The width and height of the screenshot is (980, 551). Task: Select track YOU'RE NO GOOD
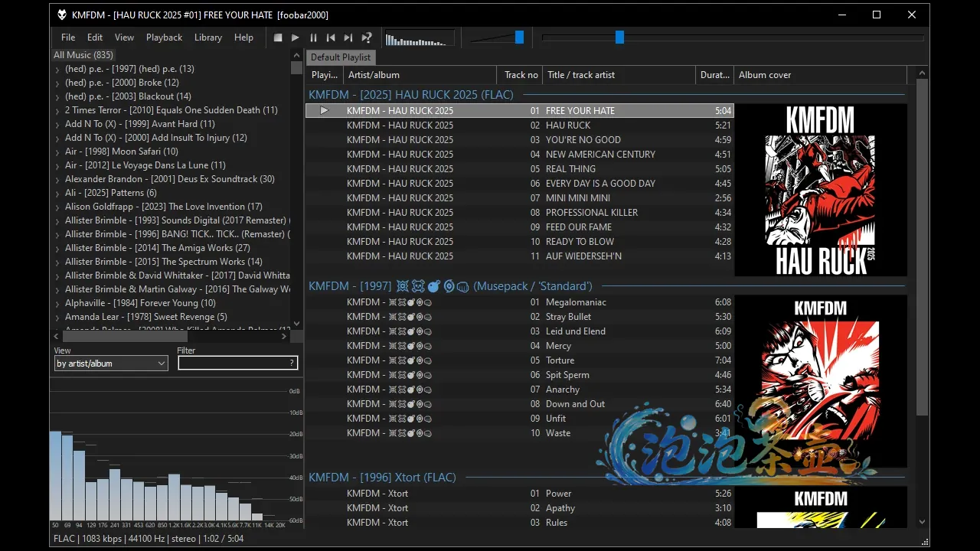coord(520,139)
